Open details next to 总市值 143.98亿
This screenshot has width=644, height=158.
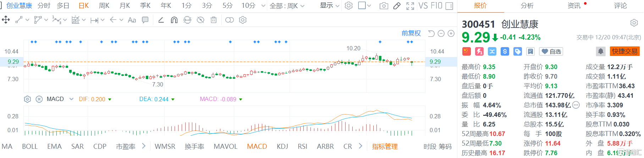tap(576, 105)
